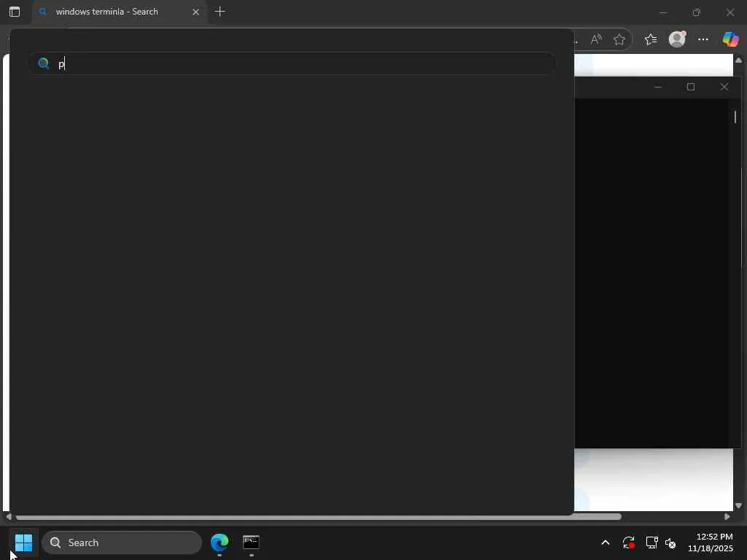Show hidden system tray icons
Screen dimensions: 747x560
click(x=605, y=542)
